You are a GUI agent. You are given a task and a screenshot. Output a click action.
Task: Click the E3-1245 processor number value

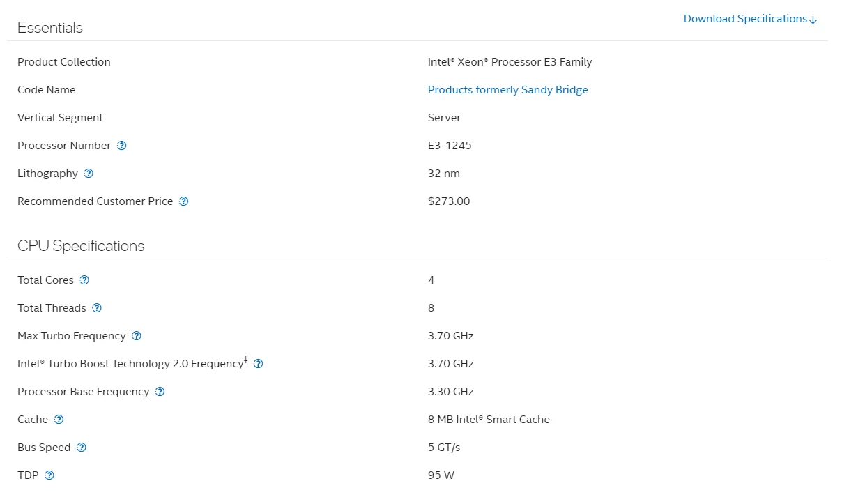point(450,146)
